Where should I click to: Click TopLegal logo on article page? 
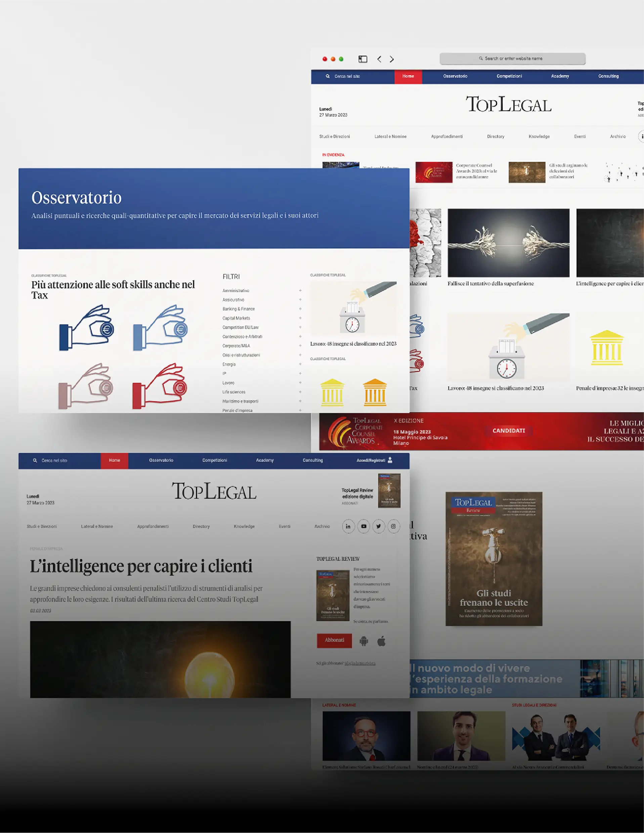coord(214,491)
